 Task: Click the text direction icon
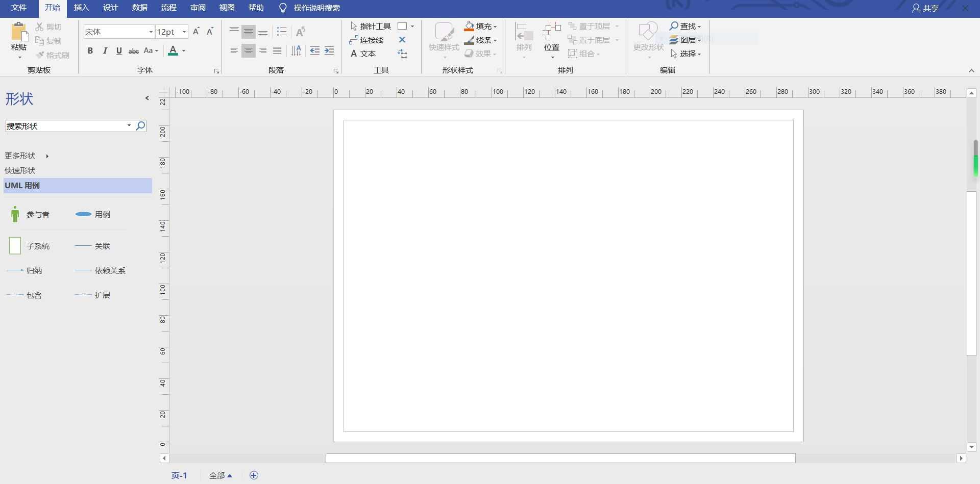point(296,50)
